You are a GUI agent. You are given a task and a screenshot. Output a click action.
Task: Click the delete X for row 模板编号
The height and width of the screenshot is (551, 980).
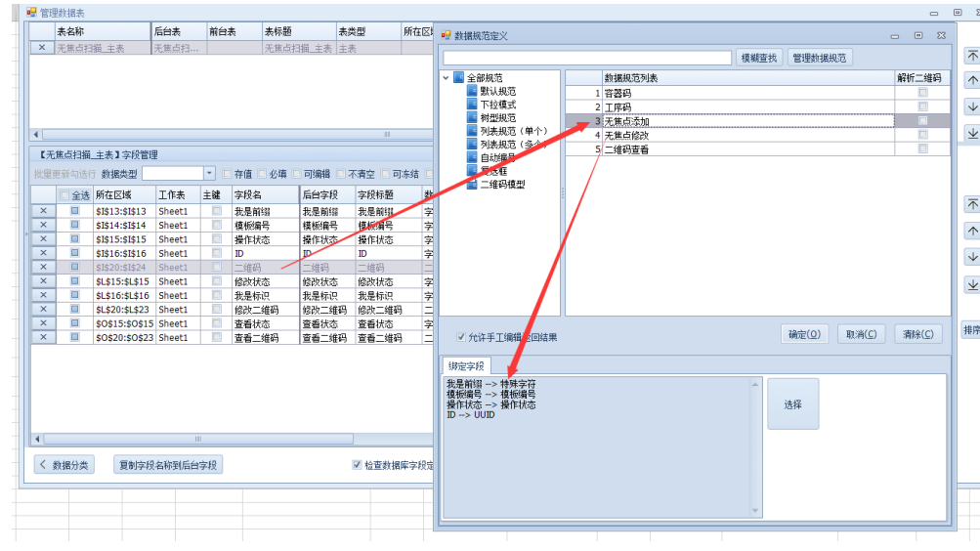[x=43, y=226]
